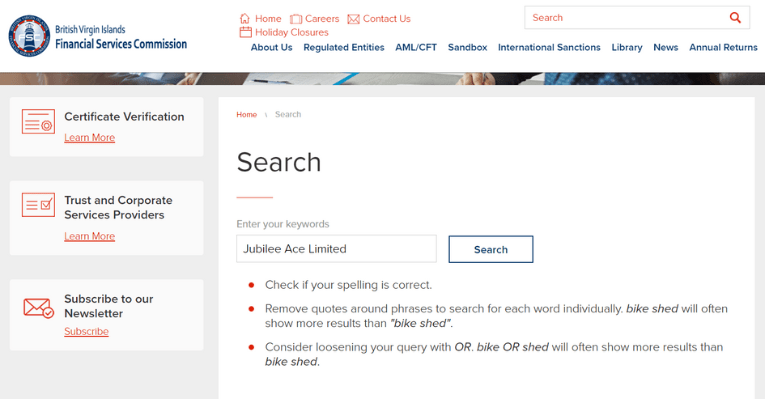Screen dimensions: 765x400
Task: Follow Learn More under Certificate Verification
Action: coord(89,138)
